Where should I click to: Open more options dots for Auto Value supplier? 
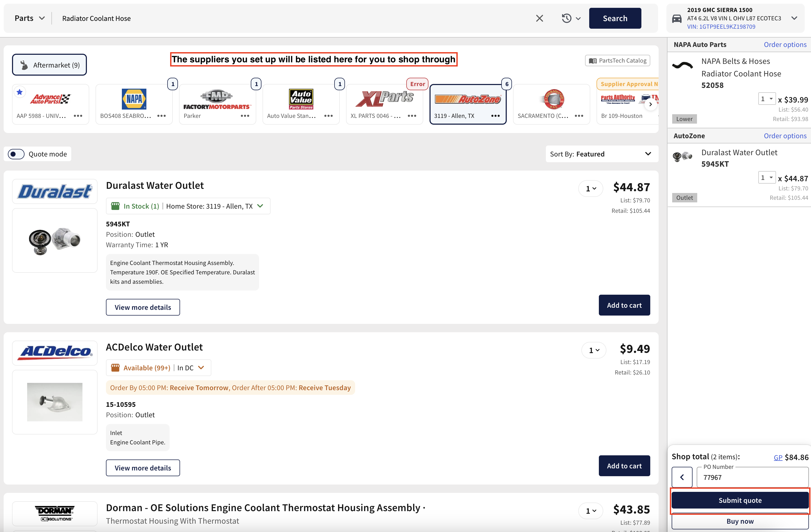[x=329, y=116]
